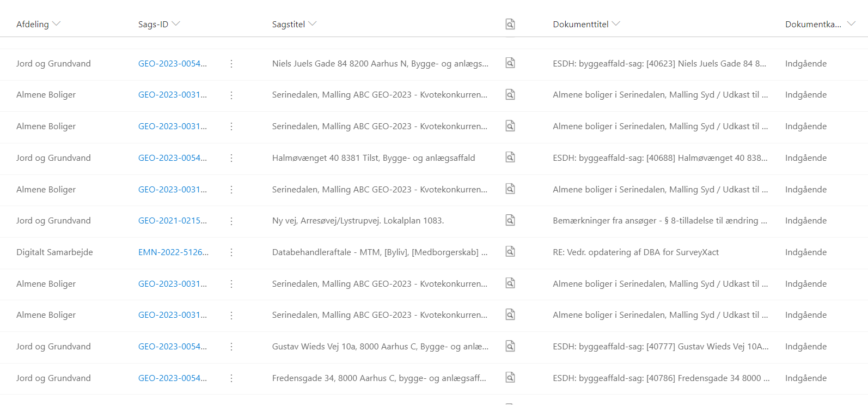Click document title ESDH byggeaffald-sag [40777] Gustav Wieds Vej

661,347
